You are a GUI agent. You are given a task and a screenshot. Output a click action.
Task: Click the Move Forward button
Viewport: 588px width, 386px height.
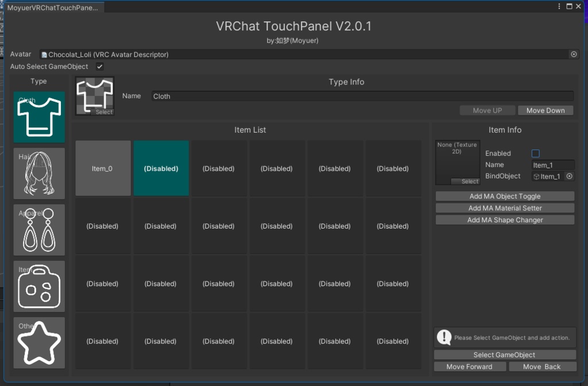[470, 366]
